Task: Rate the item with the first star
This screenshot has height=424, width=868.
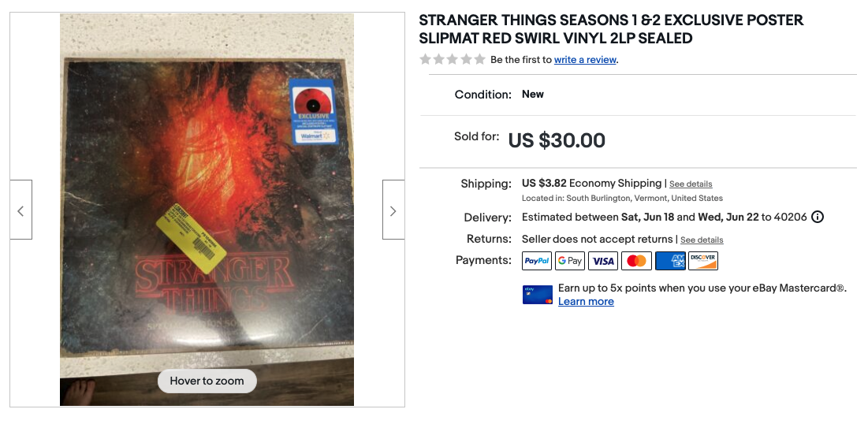Action: [425, 59]
